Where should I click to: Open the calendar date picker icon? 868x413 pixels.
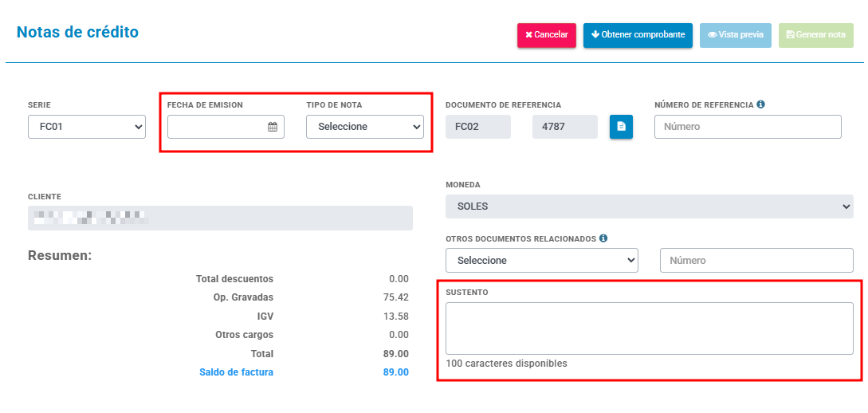coord(273,127)
